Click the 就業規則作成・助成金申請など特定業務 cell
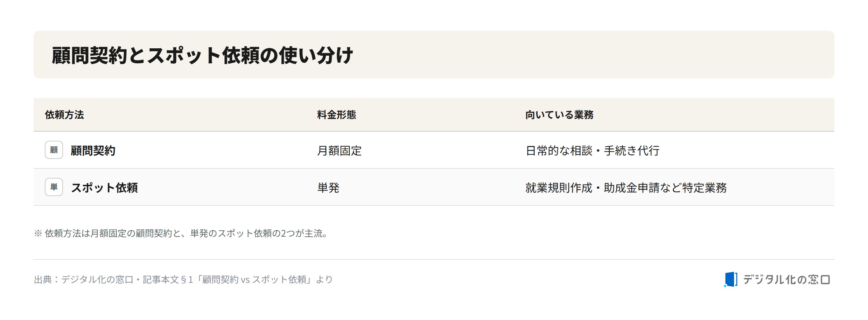The image size is (868, 320). click(626, 188)
